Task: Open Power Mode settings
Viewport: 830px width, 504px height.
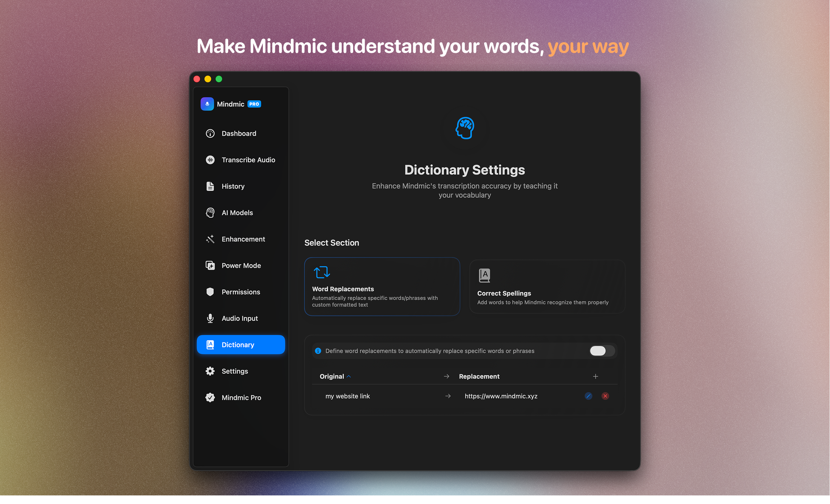Action: (x=241, y=265)
